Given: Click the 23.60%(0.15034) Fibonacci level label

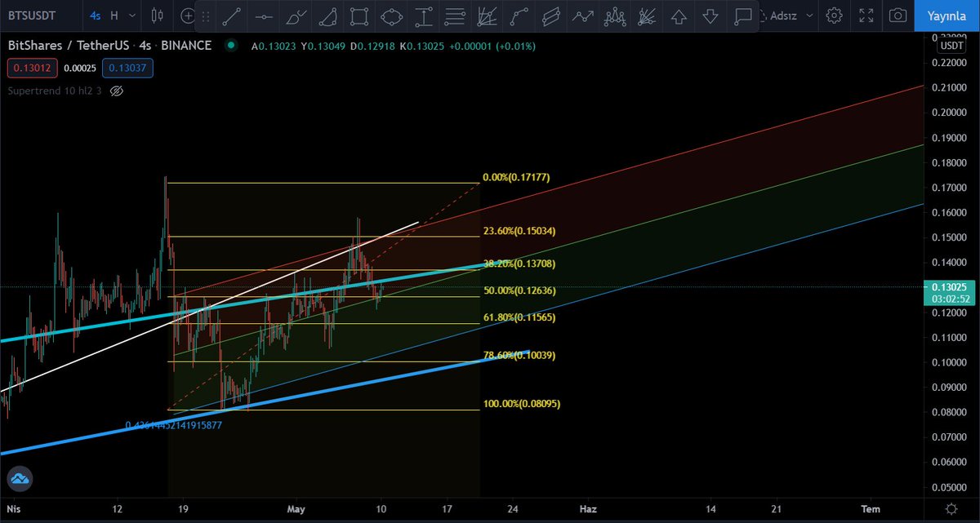Looking at the screenshot, I should tap(519, 231).
